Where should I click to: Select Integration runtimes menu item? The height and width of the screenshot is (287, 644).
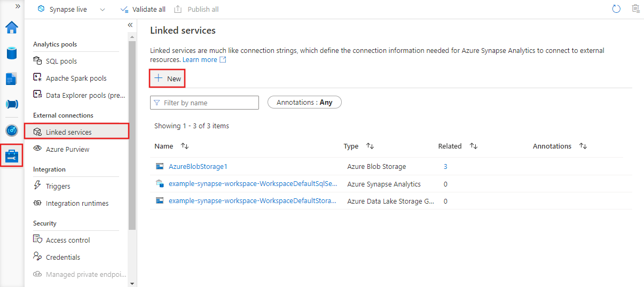77,203
